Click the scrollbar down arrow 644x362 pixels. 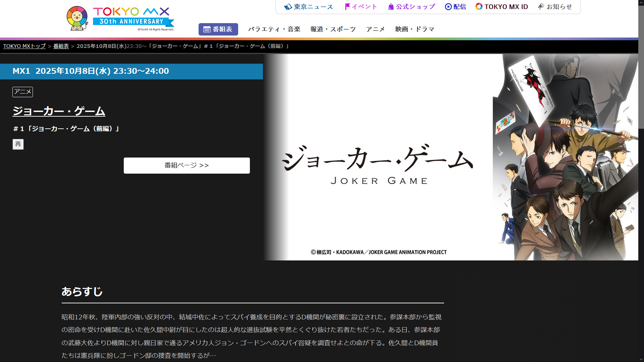[641, 359]
